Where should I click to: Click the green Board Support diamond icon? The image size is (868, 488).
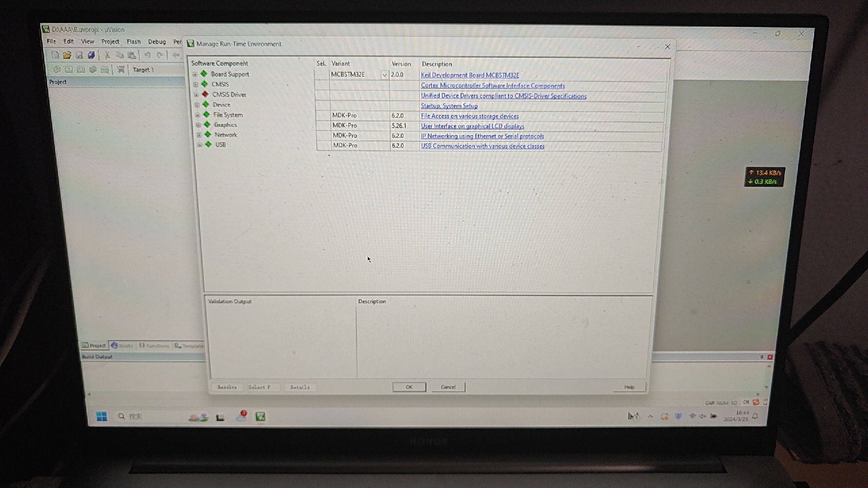pos(204,74)
